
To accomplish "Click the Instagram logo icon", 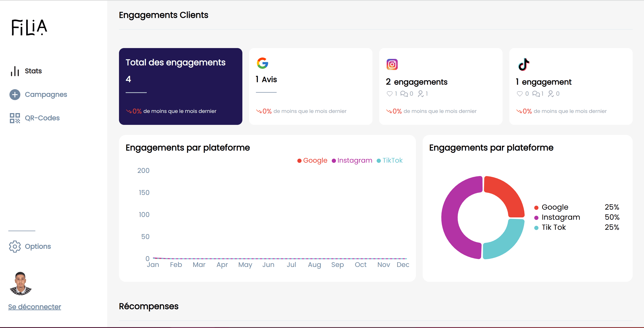I will 392,64.
